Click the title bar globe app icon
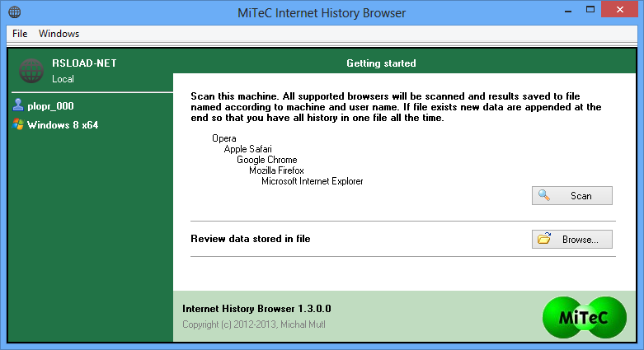The height and width of the screenshot is (350, 644). 14,12
